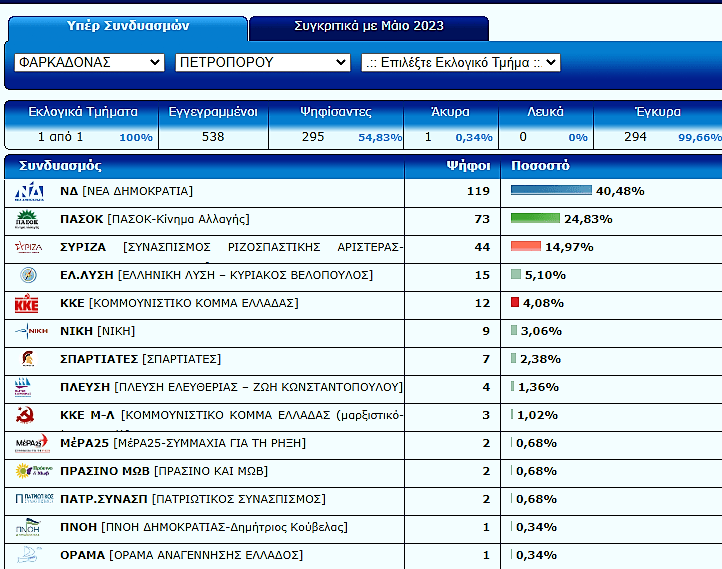
Task: Open the Συγκριτικά με Μάιο 2023 tab
Action: pos(369,26)
